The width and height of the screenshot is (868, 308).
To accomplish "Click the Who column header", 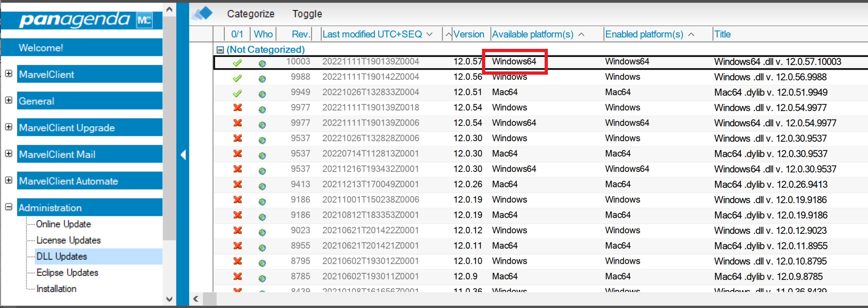I will coord(263,34).
